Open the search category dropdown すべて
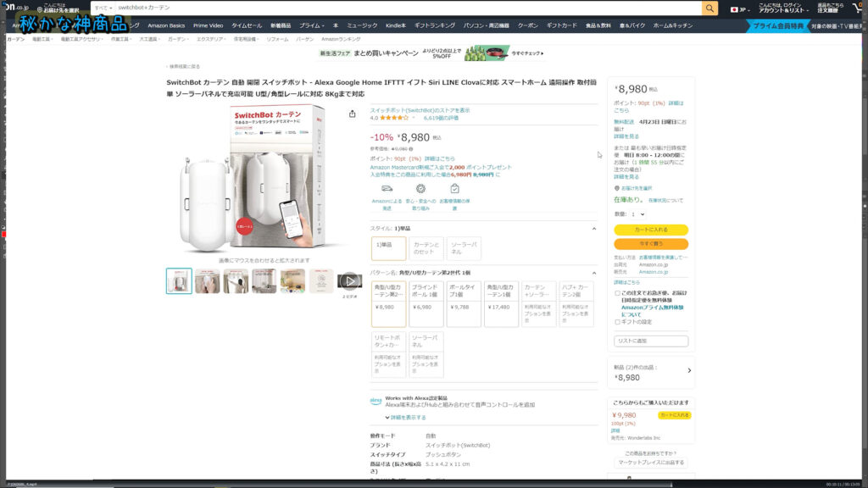Viewport: 868px width, 488px height. [x=102, y=8]
